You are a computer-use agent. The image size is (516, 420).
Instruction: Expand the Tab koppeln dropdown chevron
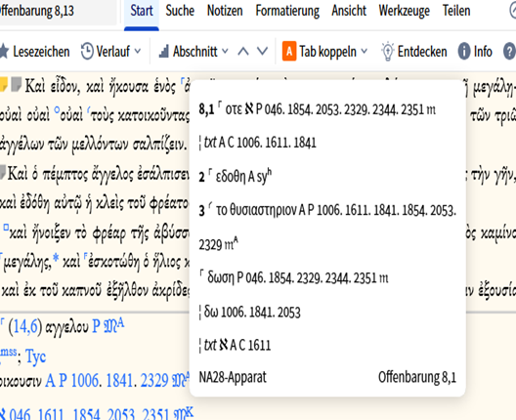364,52
